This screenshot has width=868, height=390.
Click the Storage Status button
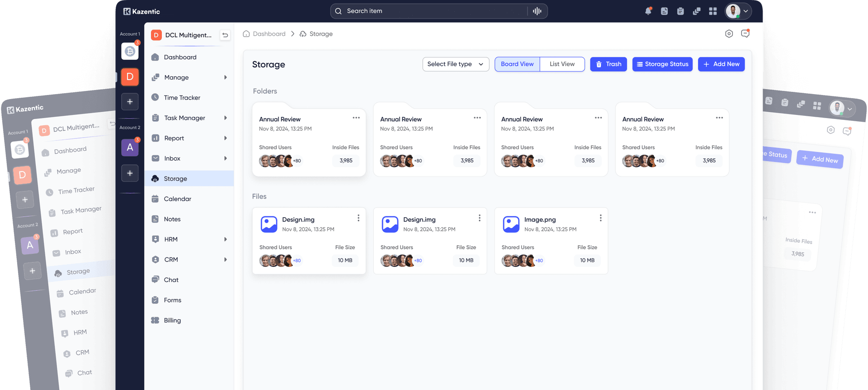coord(662,64)
